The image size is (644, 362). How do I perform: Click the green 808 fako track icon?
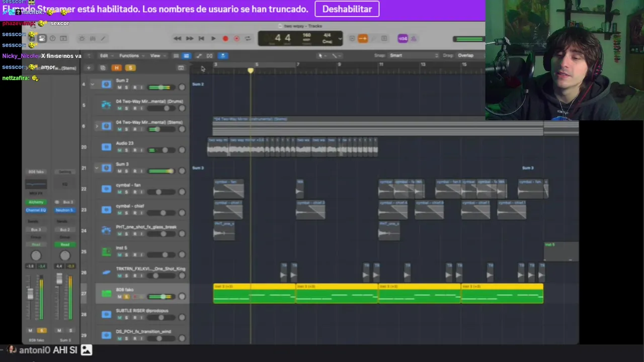(106, 293)
